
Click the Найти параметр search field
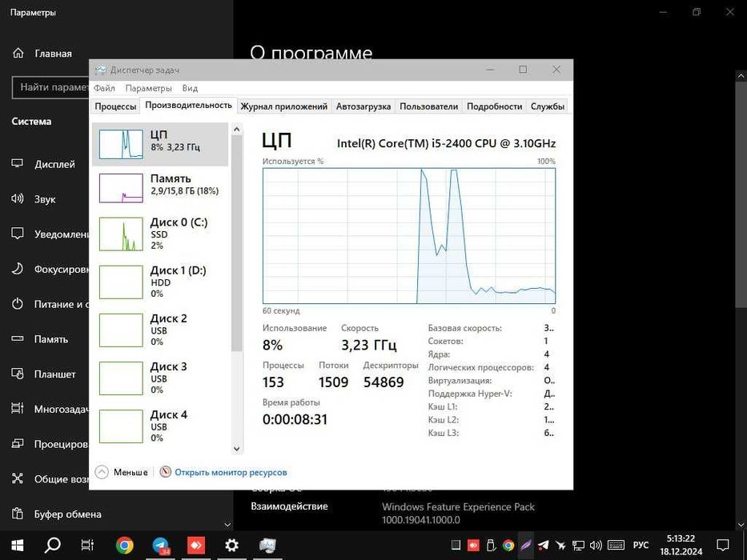(x=50, y=88)
